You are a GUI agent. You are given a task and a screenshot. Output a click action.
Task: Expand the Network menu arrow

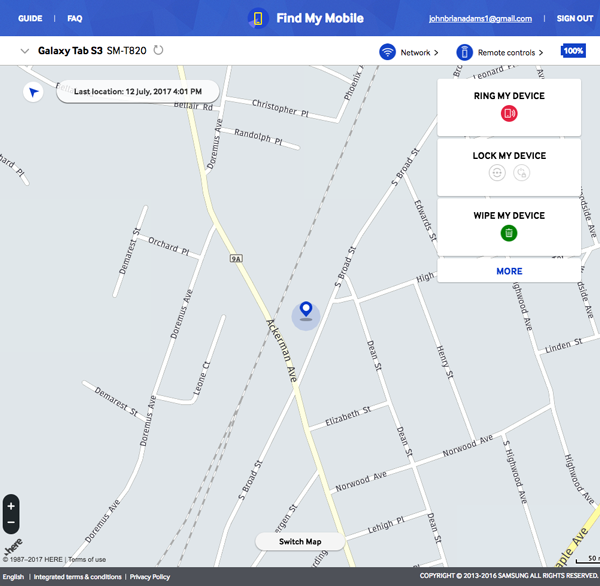coord(436,53)
